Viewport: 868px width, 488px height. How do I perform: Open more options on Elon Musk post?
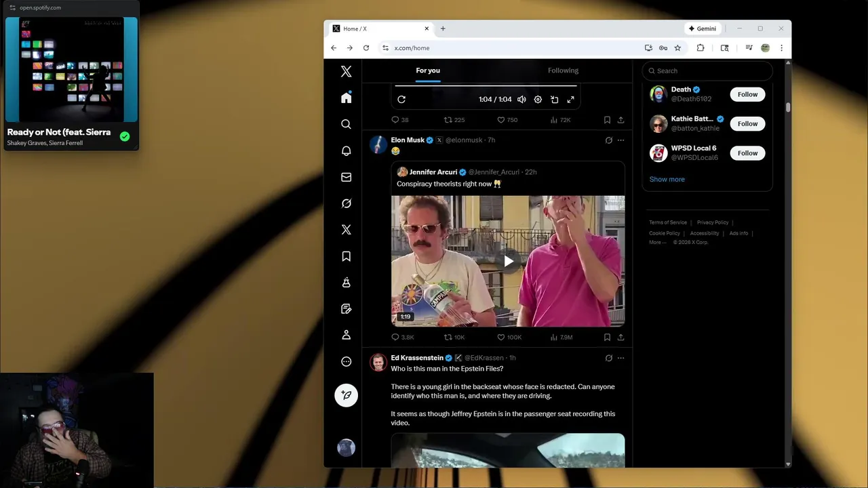[x=620, y=140]
